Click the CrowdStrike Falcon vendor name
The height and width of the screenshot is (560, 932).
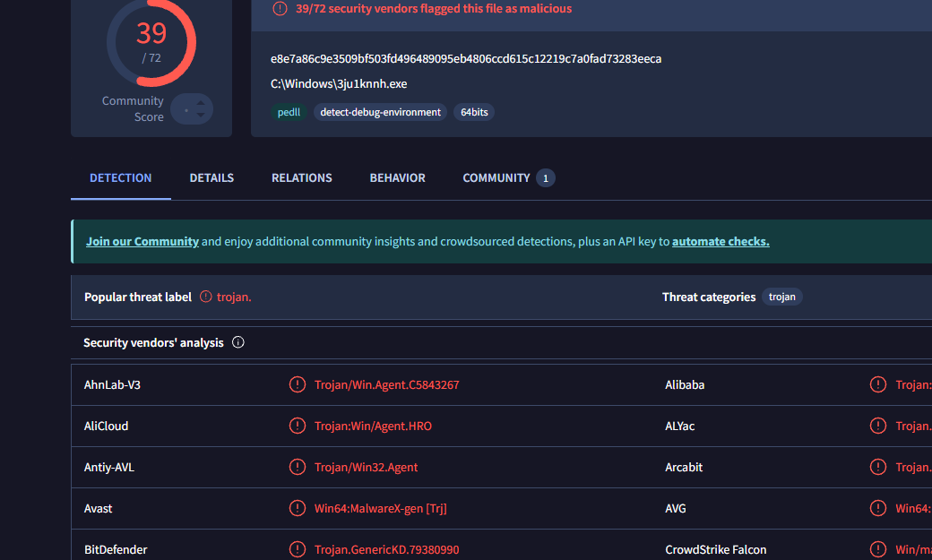pos(716,550)
